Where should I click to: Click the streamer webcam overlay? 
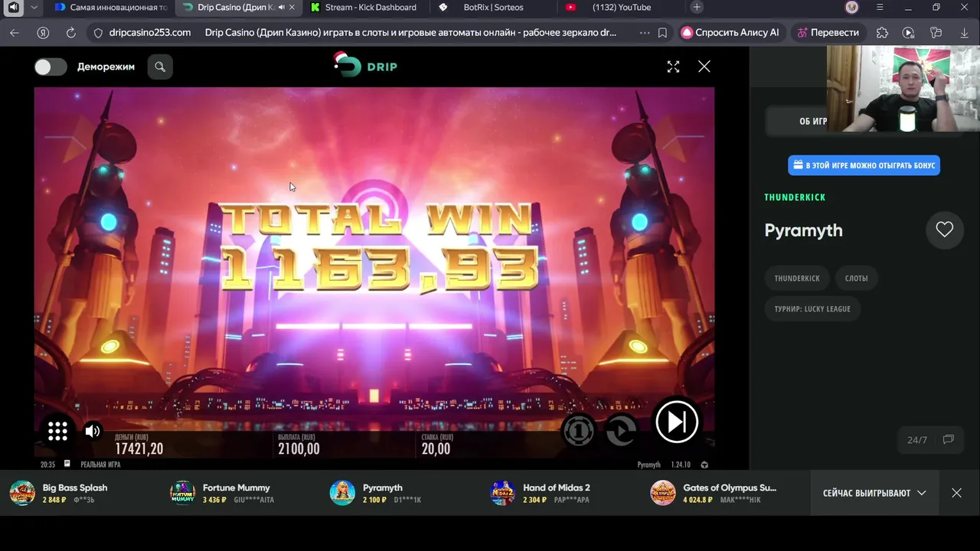click(903, 90)
